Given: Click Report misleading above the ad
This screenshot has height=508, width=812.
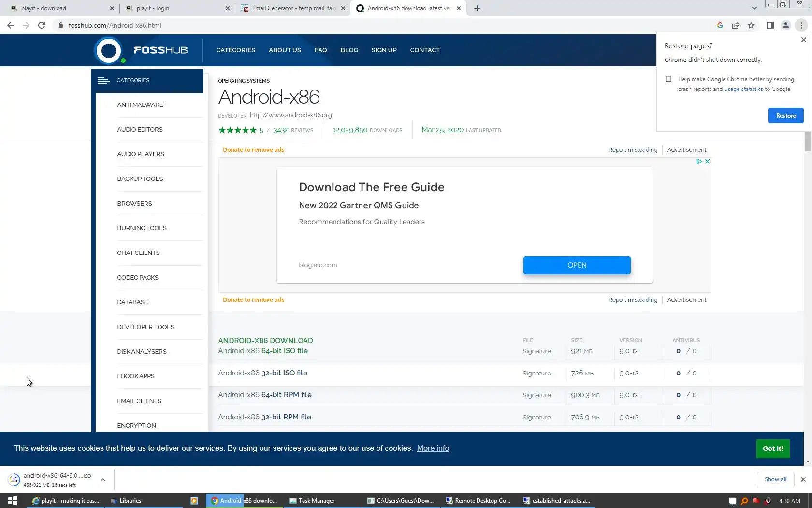Looking at the screenshot, I should point(633,150).
